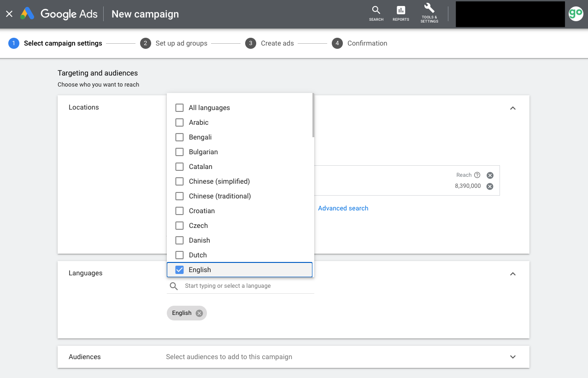The height and width of the screenshot is (378, 588).
Task: Check the Danish language box
Action: pyautogui.click(x=180, y=240)
